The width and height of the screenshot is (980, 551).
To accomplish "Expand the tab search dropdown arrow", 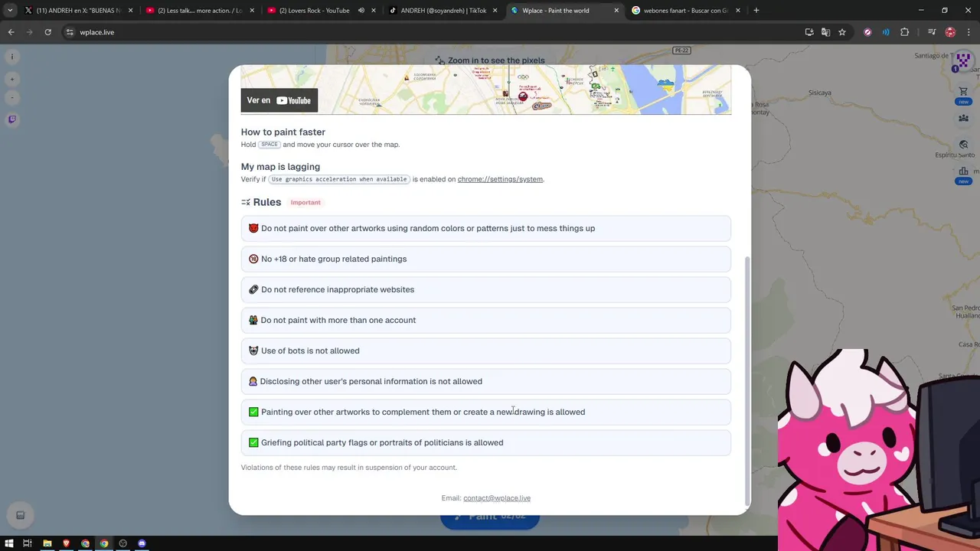I will point(9,10).
